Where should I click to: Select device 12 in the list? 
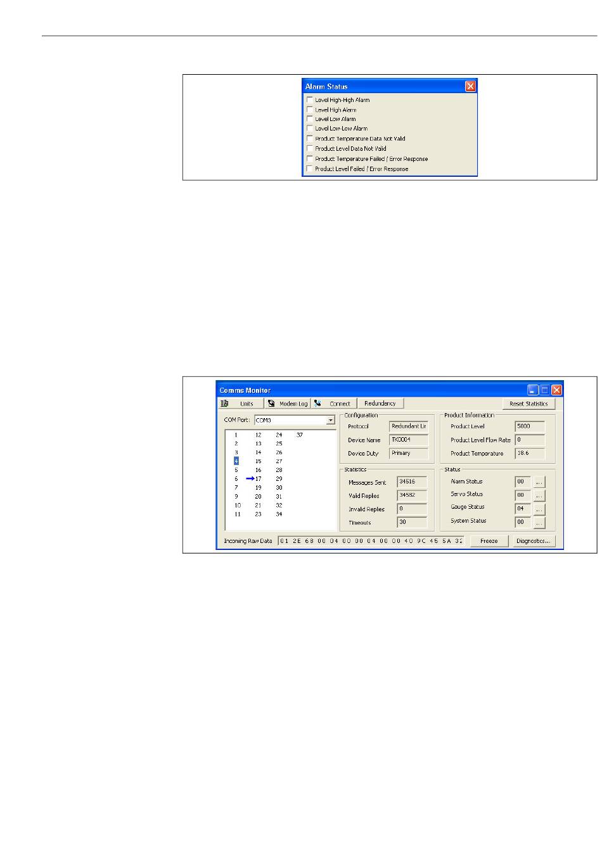(x=259, y=435)
